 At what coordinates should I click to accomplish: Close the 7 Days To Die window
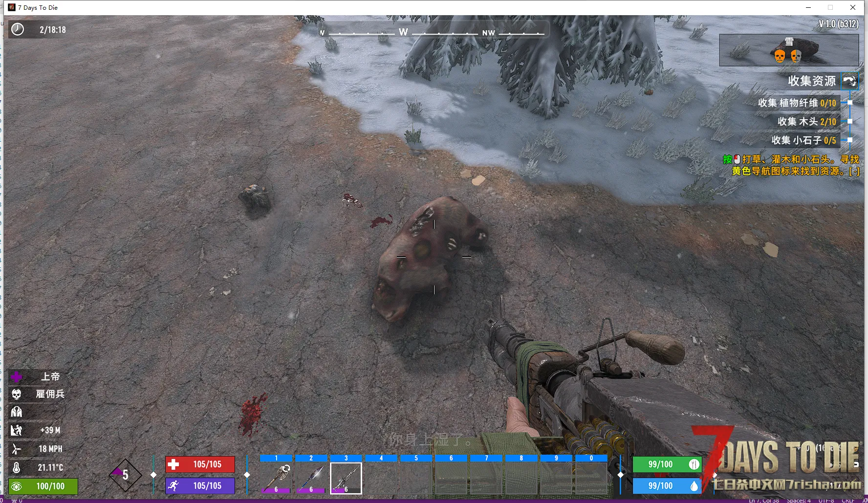click(853, 7)
